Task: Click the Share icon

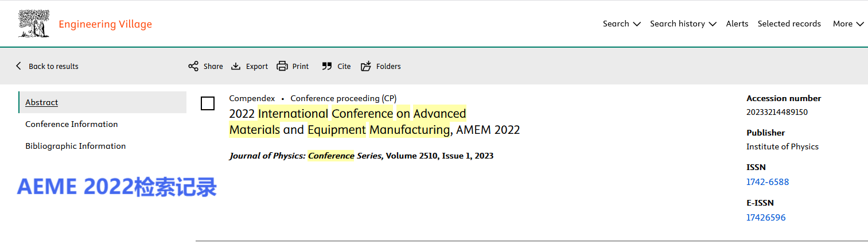Action: coord(193,66)
